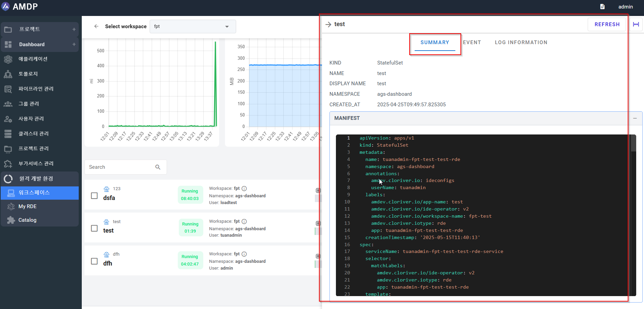
Task: Tick the dfh workspace checkbox
Action: [94, 261]
